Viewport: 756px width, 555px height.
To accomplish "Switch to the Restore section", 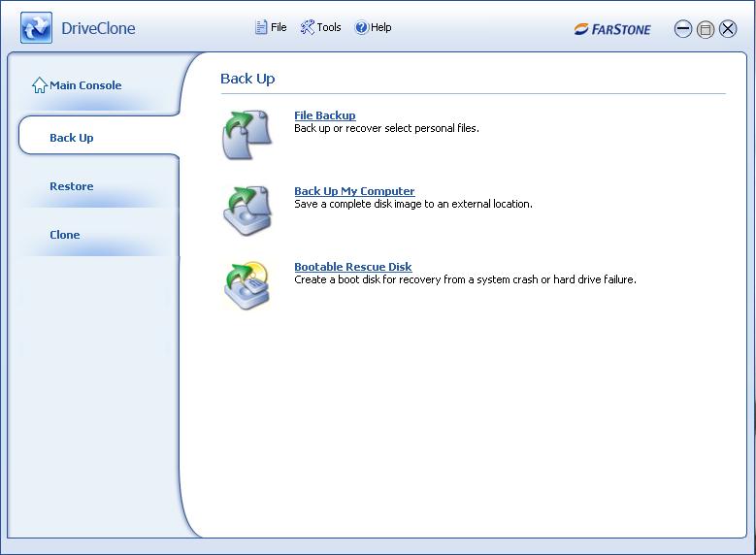I will (x=72, y=186).
